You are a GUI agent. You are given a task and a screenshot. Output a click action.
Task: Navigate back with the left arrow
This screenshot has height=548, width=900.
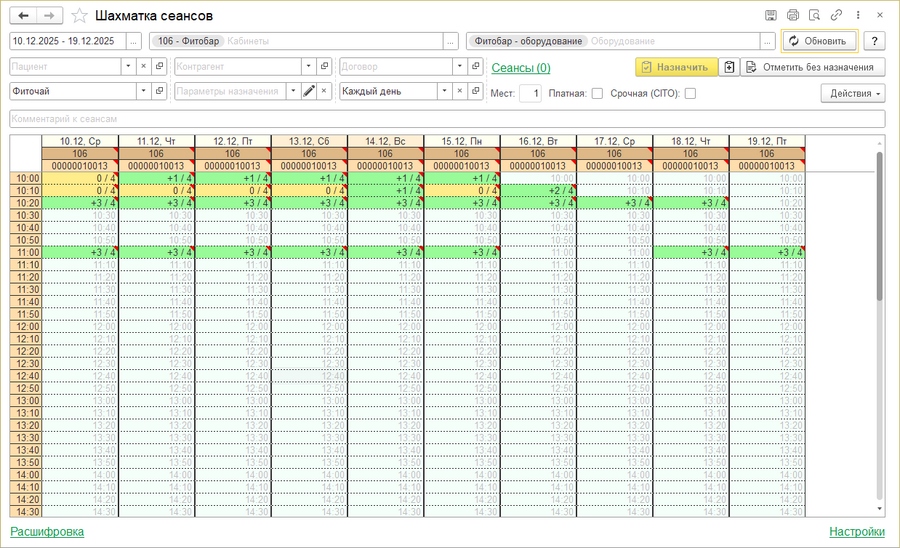pos(23,16)
